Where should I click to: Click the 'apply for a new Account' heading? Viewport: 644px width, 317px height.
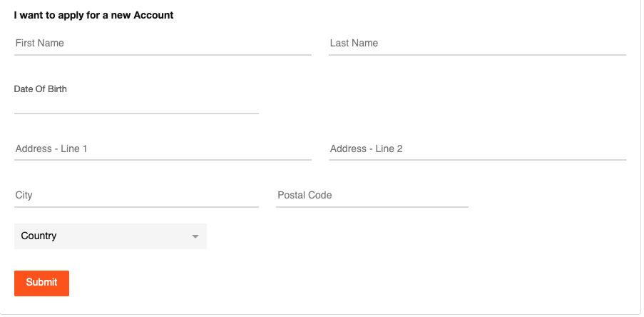click(93, 15)
